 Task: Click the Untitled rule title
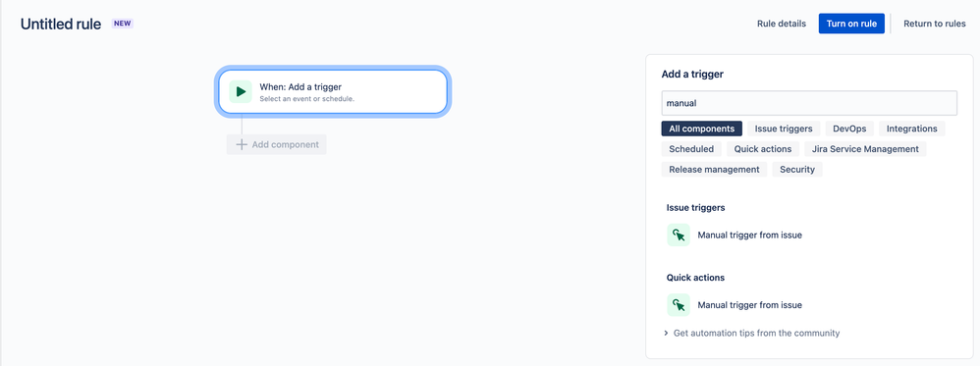pos(61,25)
